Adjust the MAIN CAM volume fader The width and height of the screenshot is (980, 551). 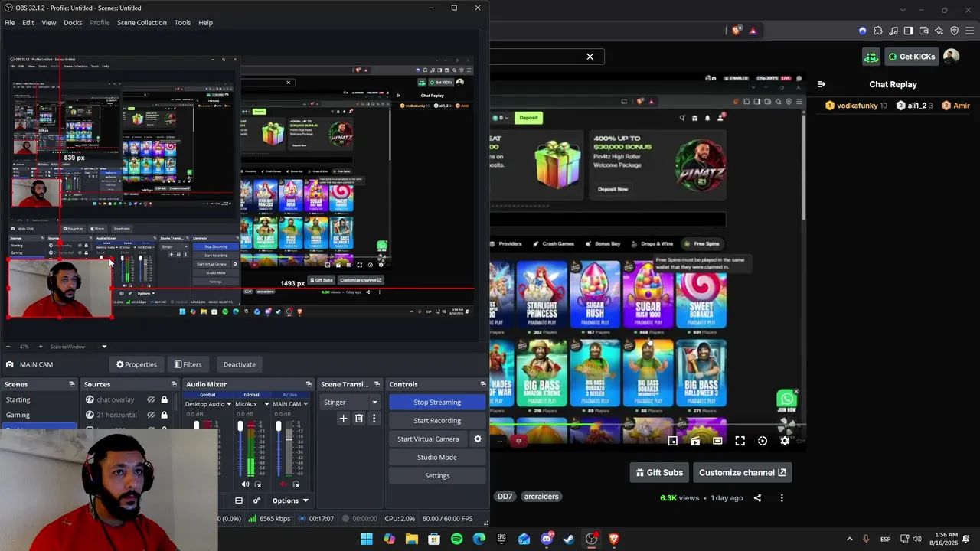(278, 427)
